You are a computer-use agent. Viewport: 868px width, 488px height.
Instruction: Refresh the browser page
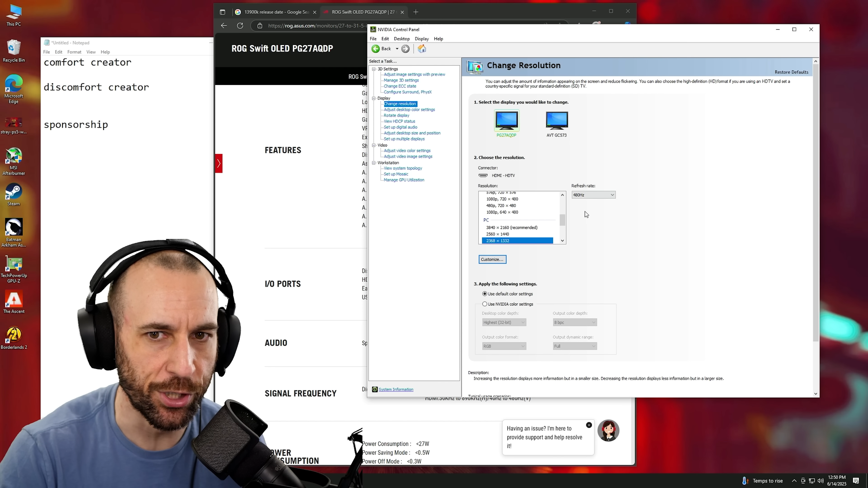click(240, 26)
